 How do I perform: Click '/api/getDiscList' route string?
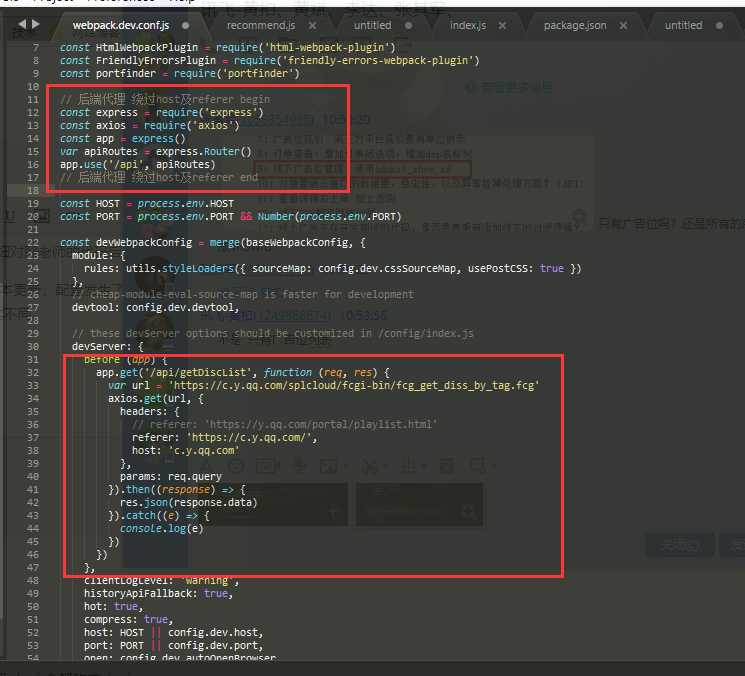(198, 372)
